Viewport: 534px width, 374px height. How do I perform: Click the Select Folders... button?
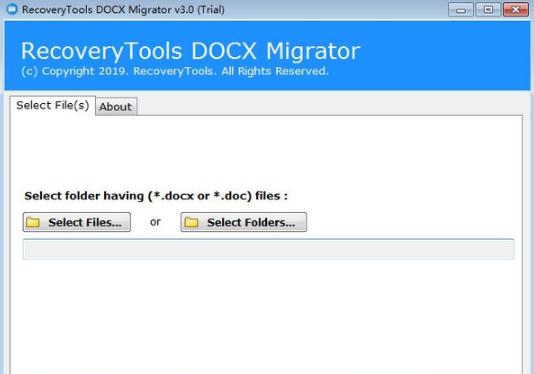[244, 222]
